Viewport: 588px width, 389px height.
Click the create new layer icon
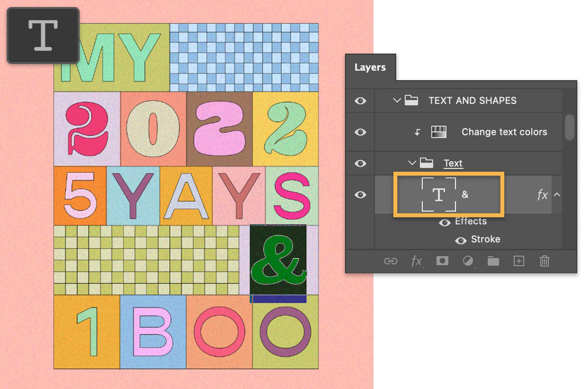[x=519, y=261]
